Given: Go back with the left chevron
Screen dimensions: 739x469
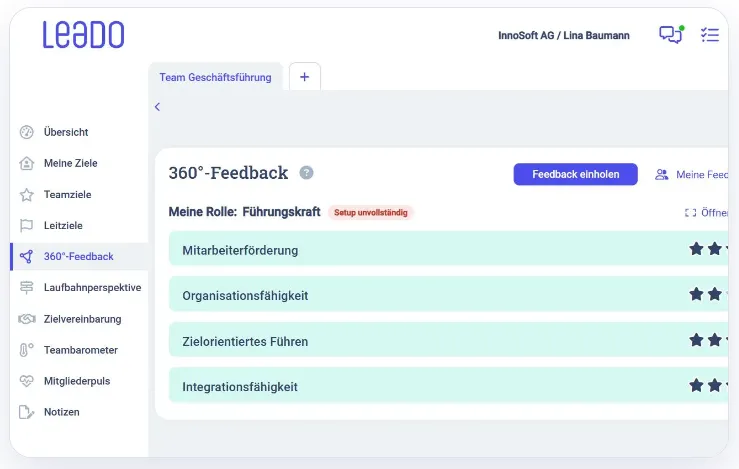Looking at the screenshot, I should click(x=157, y=107).
